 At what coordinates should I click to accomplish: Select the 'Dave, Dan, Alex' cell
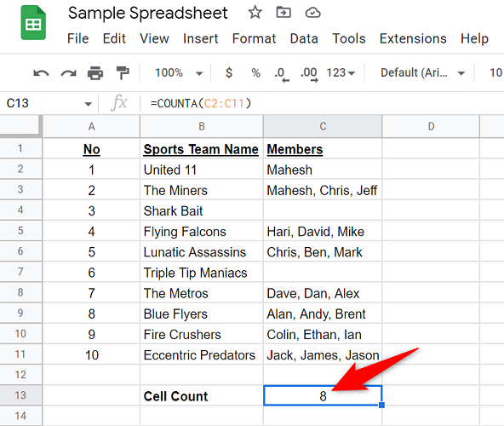(x=323, y=293)
